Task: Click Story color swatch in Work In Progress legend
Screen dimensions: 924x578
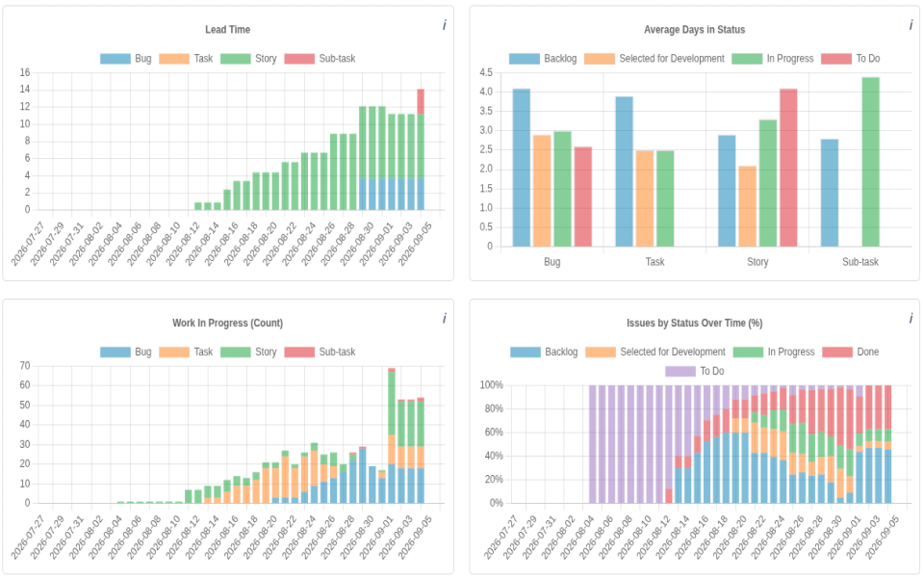Action: [235, 353]
